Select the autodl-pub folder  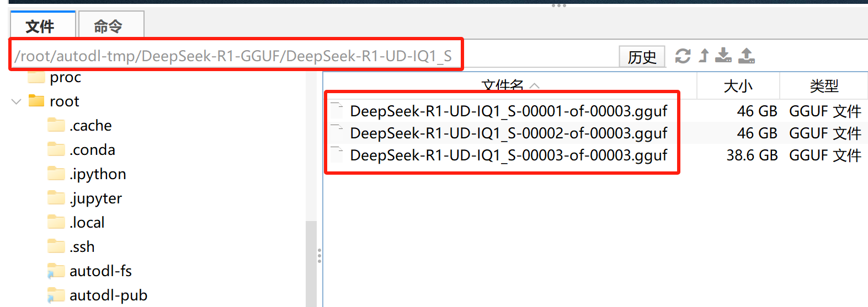click(109, 295)
